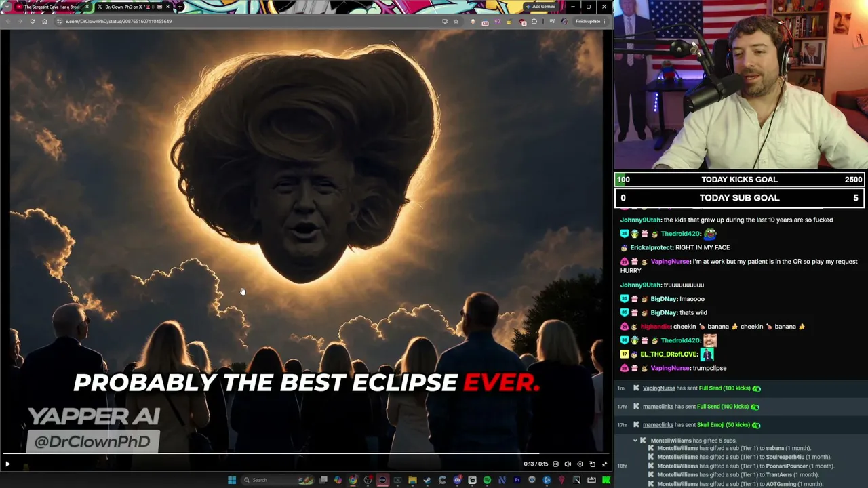Click 'TODAY KICKS GOAL' bar

740,180
